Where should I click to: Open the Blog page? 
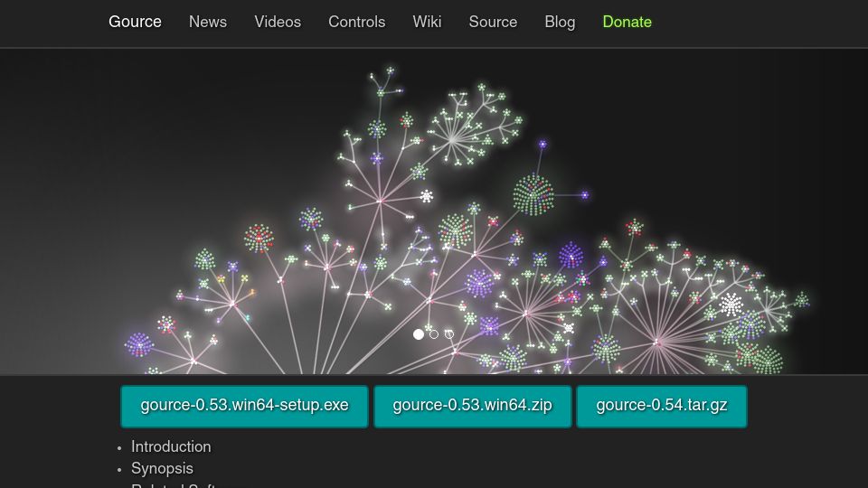click(560, 22)
